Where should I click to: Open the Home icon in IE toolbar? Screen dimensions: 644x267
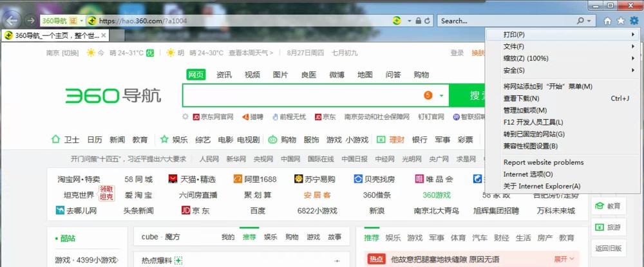[x=607, y=21]
